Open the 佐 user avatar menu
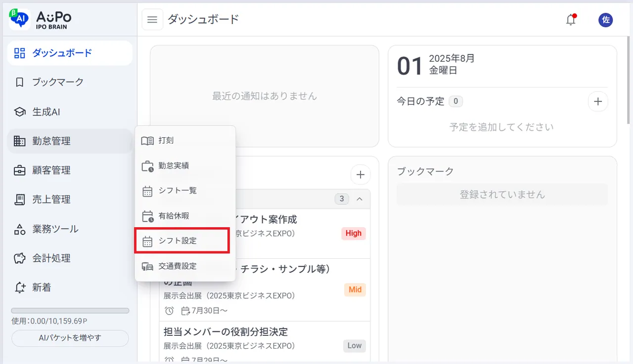This screenshot has height=364, width=633. coord(605,20)
